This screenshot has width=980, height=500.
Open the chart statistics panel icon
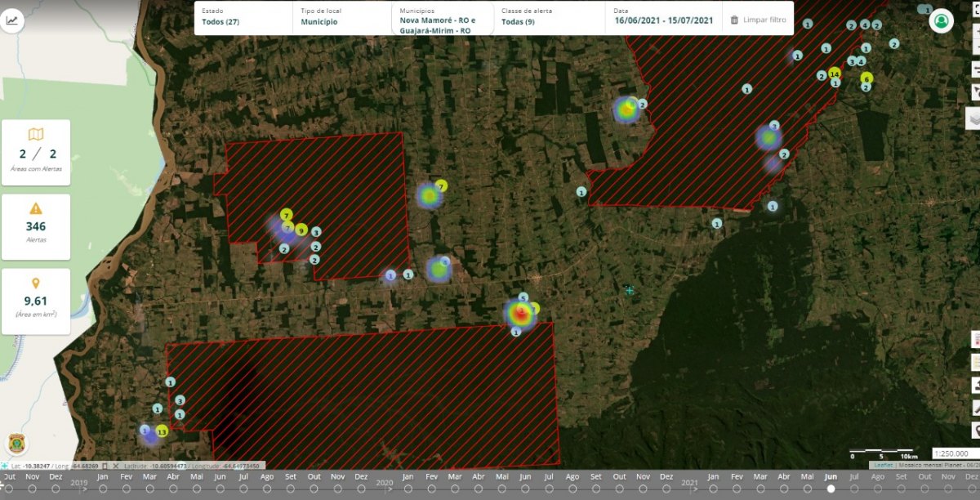[12, 21]
